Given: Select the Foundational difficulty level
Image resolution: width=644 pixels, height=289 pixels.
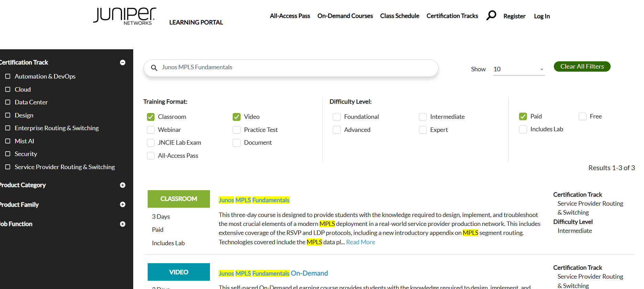Looking at the screenshot, I should [337, 117].
